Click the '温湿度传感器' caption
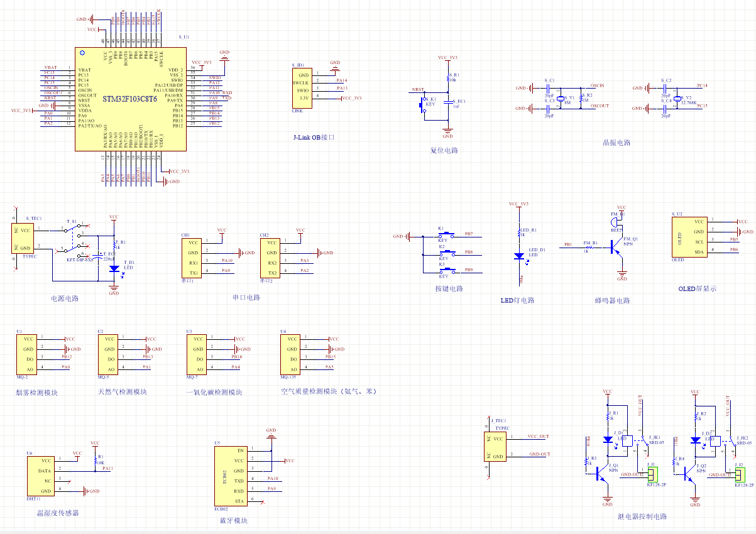Viewport: 756px width, 534px height. [x=58, y=513]
